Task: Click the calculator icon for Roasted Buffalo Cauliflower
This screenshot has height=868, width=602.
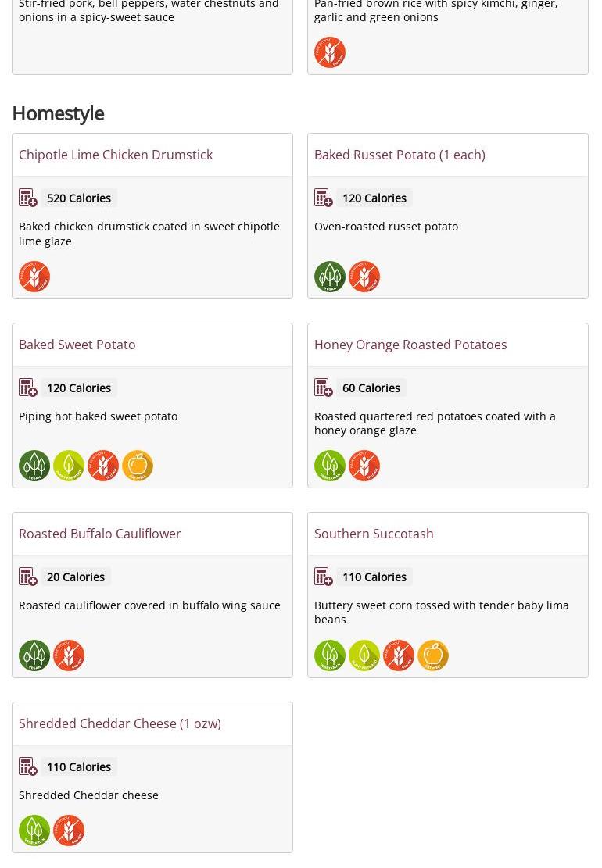Action: [x=27, y=577]
